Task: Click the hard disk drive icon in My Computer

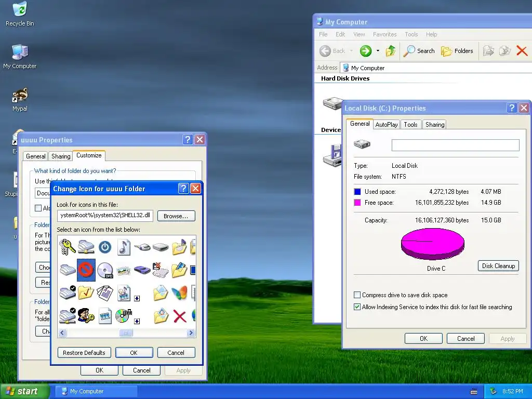Action: click(x=333, y=103)
